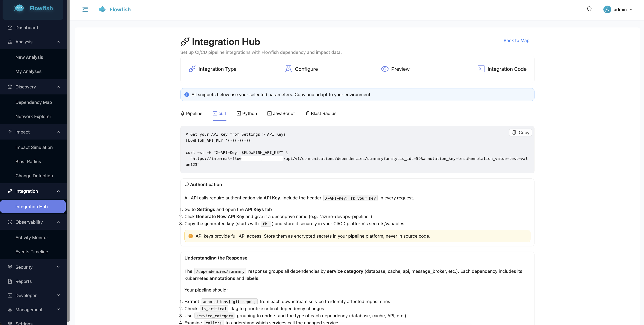The image size is (644, 325).
Task: Switch to the Pipeline tab
Action: click(x=191, y=114)
